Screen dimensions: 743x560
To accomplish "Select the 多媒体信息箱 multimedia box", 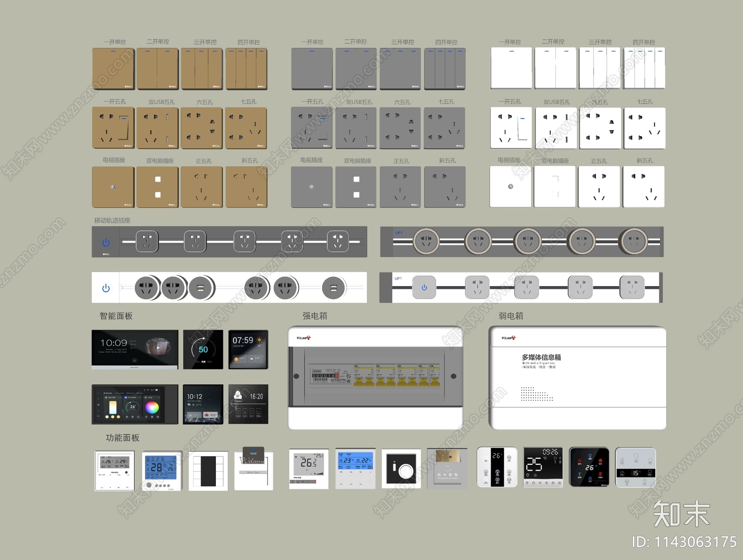I will tap(578, 378).
